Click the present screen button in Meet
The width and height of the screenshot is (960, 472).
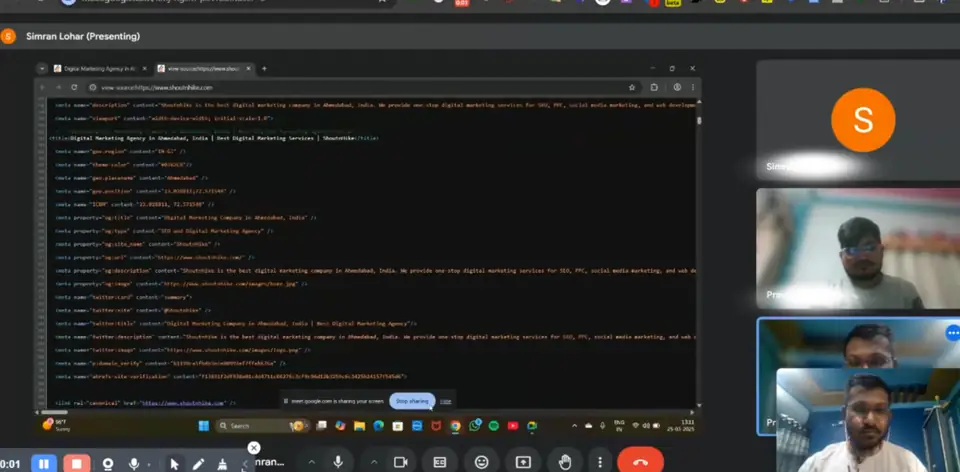[x=523, y=462]
